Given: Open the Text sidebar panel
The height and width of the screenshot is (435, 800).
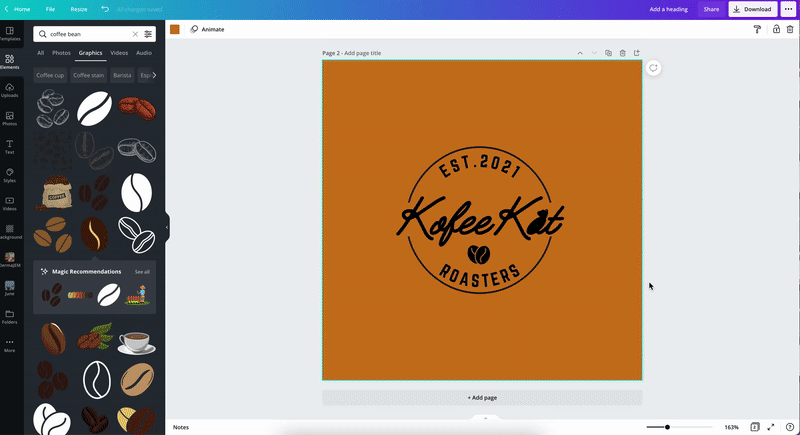Looking at the screenshot, I should click(x=10, y=147).
